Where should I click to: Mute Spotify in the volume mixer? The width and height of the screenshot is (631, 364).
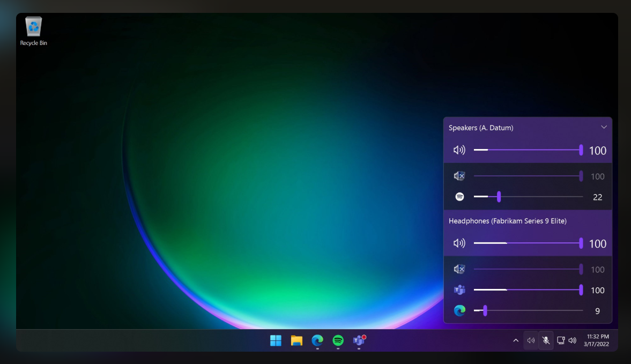click(x=459, y=197)
